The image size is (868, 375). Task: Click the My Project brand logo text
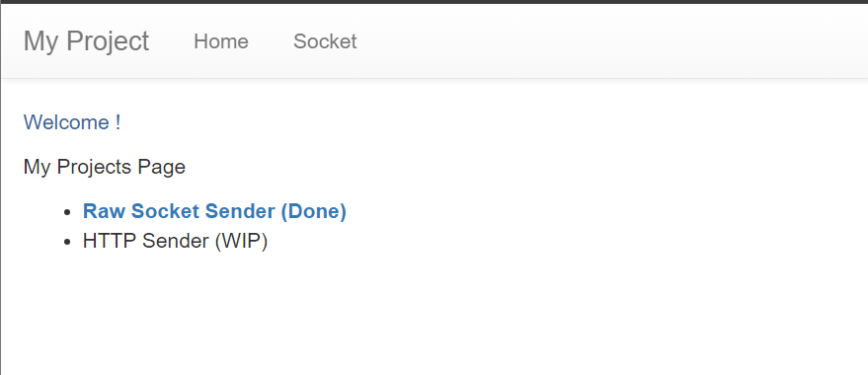click(x=86, y=41)
